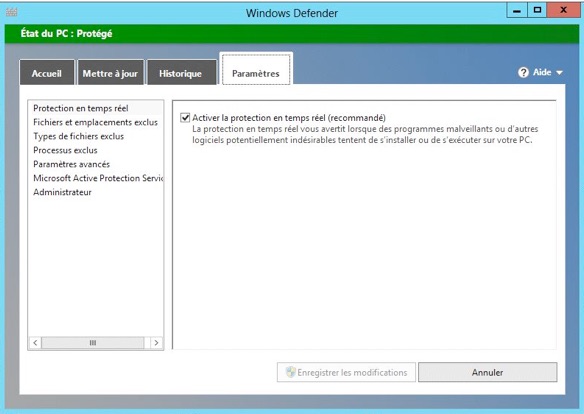Expand the Aide dropdown arrow
584x414 pixels.
[x=559, y=73]
